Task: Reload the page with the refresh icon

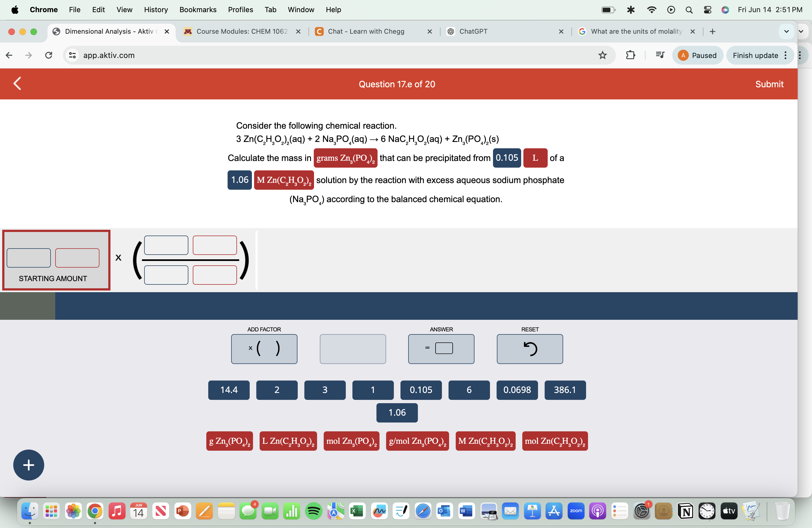Action: click(49, 55)
